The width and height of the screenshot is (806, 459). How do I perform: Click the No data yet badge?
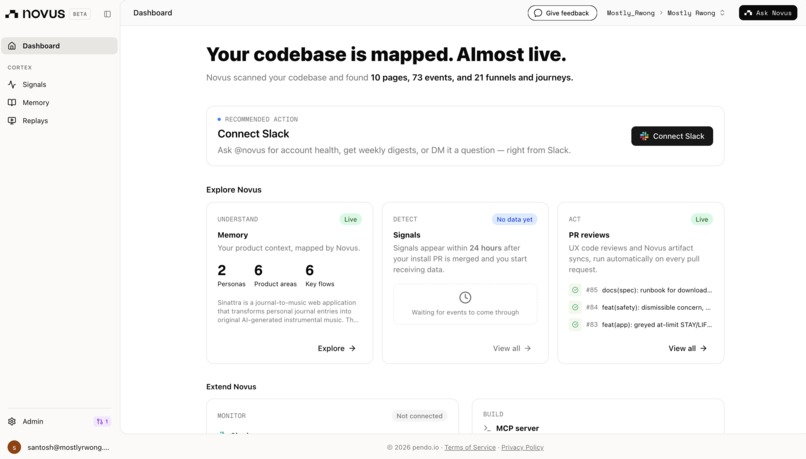point(514,219)
